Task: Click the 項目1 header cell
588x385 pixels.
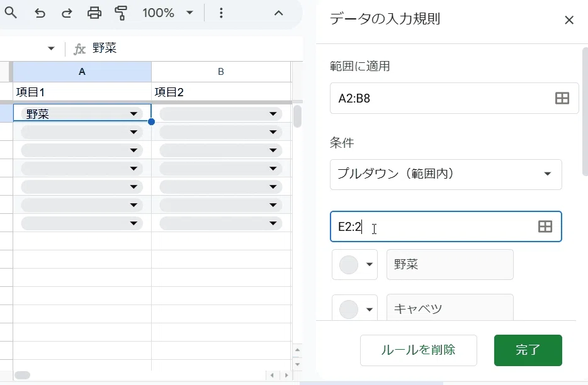Action: pyautogui.click(x=82, y=92)
